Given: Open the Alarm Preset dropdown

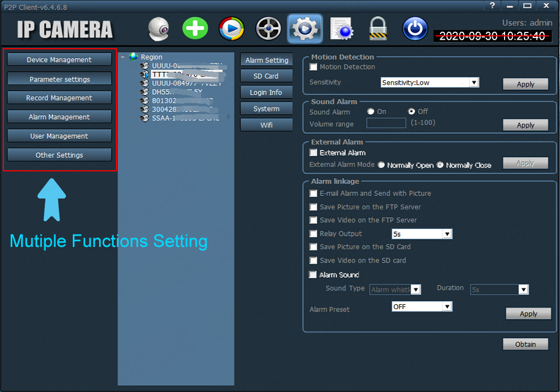Looking at the screenshot, I should coord(447,307).
